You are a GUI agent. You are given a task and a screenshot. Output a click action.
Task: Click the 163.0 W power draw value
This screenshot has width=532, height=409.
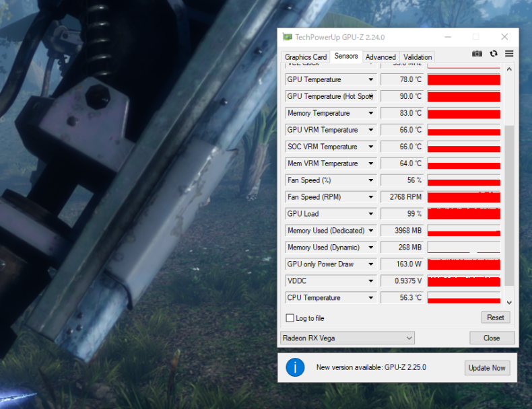click(402, 264)
